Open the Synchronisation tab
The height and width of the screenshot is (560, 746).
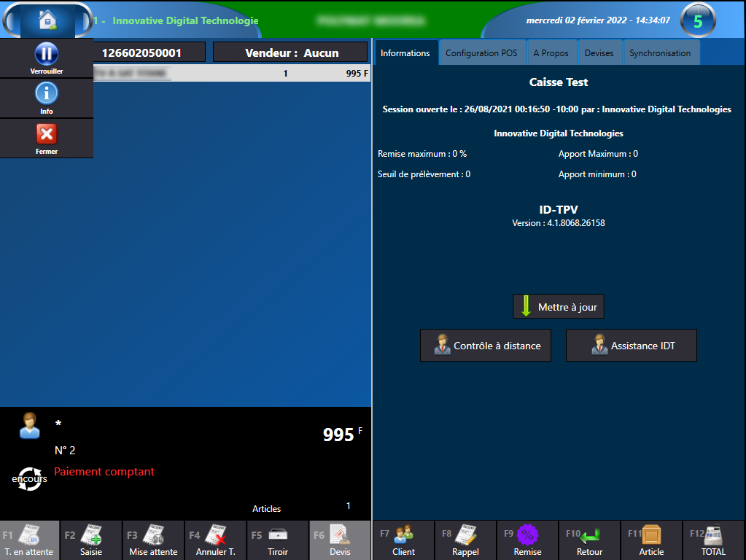tap(660, 53)
